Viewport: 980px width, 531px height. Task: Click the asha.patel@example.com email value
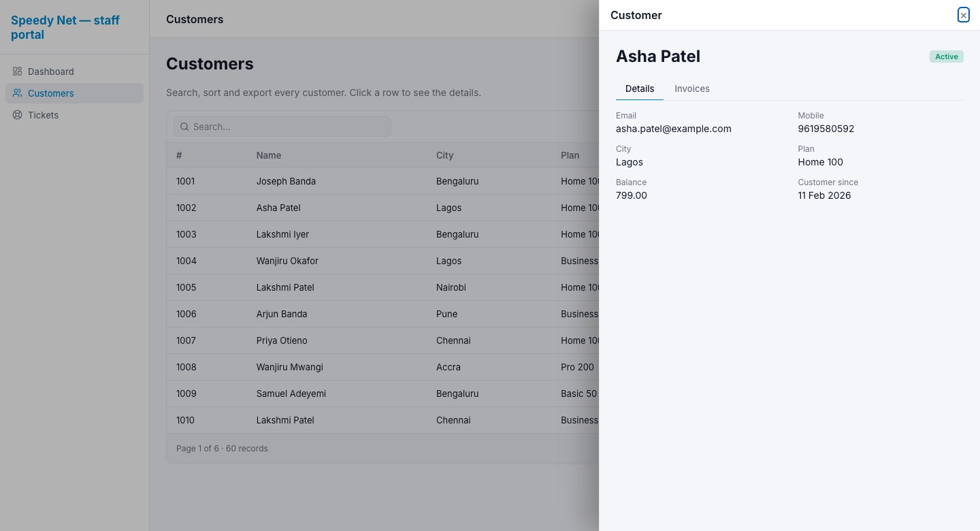tap(674, 129)
